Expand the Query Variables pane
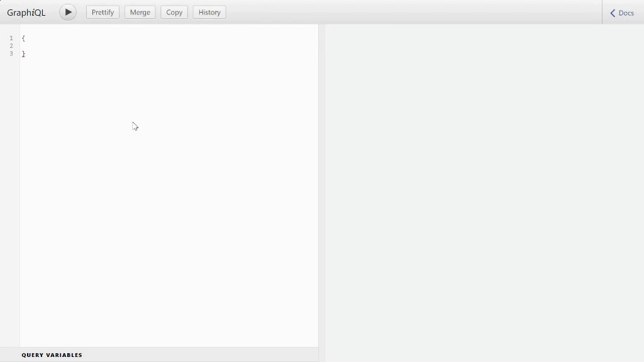644x362 pixels. pyautogui.click(x=159, y=355)
